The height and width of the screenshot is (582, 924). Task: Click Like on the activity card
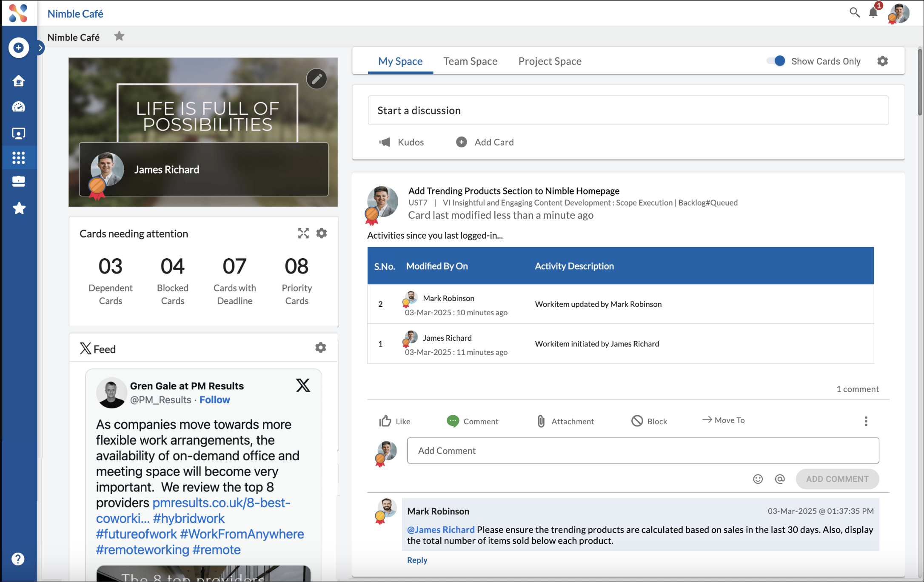394,421
